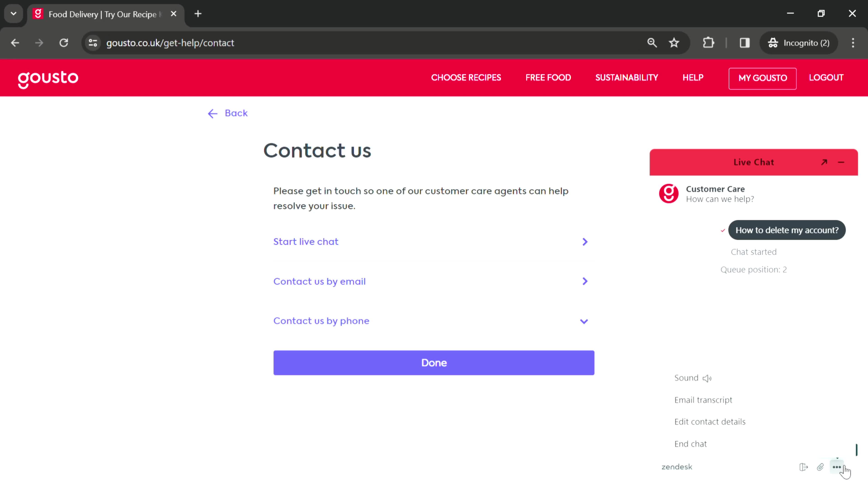Open the HELP navigation menu item

(x=693, y=78)
